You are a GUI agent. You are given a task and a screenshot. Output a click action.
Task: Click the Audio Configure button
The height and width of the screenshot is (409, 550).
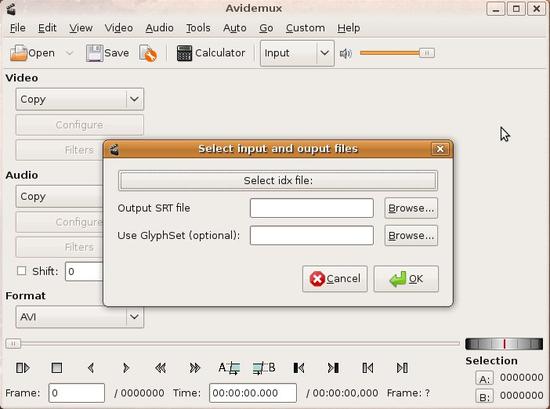(60, 222)
